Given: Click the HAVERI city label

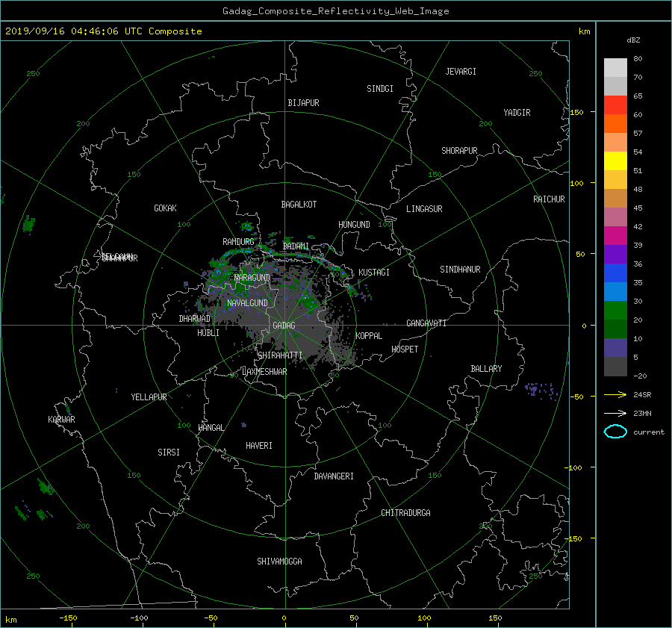Looking at the screenshot, I should point(259,446).
